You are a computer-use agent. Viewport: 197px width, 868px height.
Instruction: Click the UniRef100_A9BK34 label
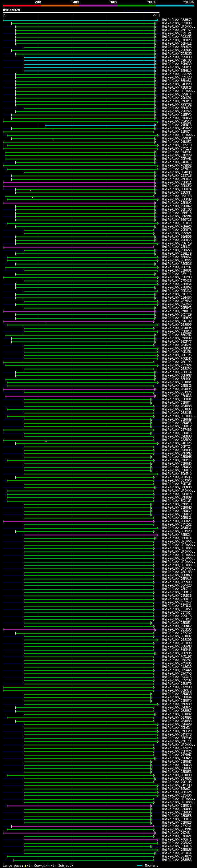pyautogui.click(x=177, y=535)
